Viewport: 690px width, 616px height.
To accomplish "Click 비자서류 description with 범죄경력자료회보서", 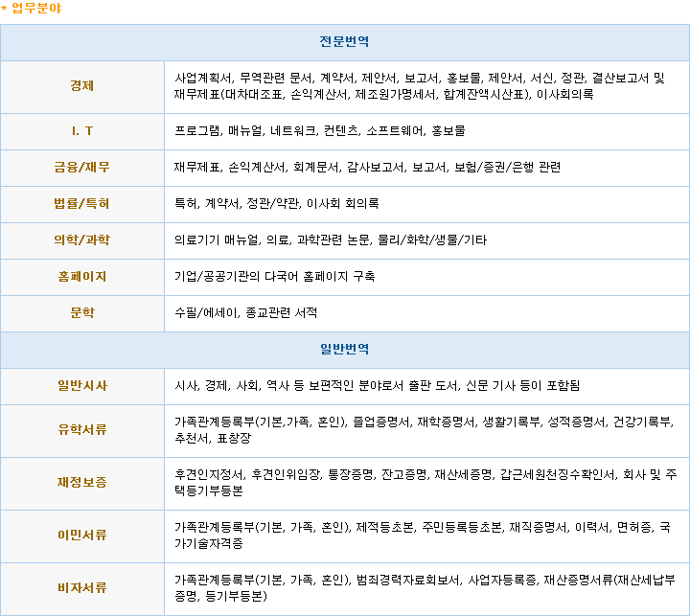I will pos(425,588).
